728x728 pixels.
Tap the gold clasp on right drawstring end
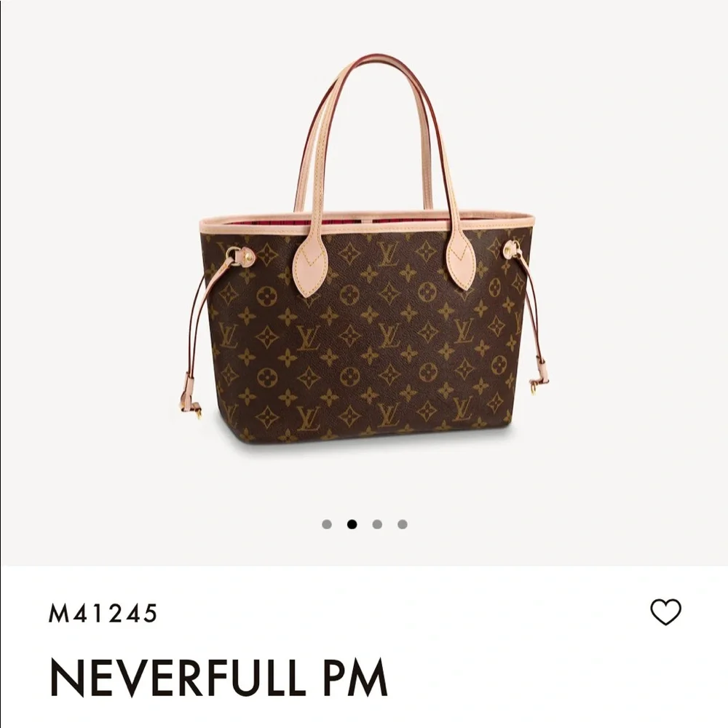coord(535,393)
